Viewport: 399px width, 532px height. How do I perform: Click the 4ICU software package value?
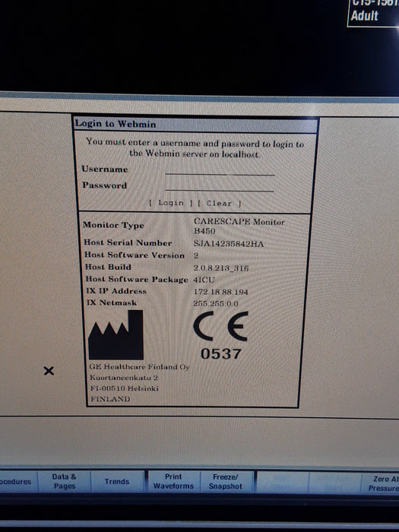(x=204, y=280)
